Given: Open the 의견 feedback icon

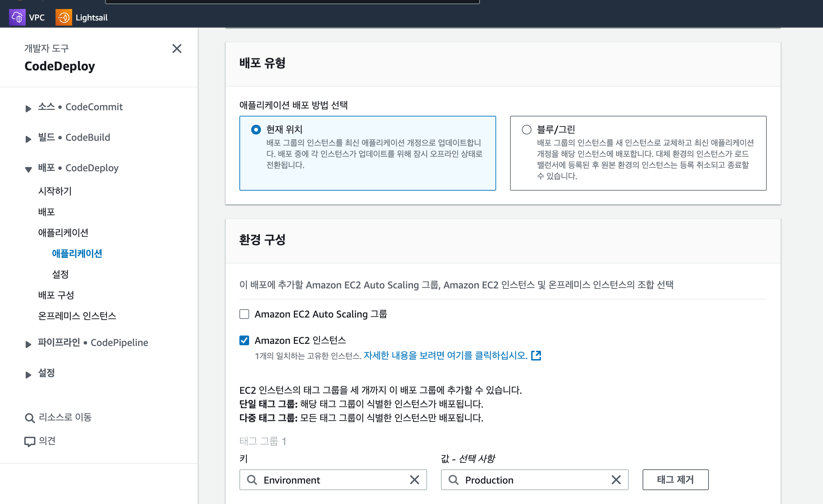Looking at the screenshot, I should [30, 441].
